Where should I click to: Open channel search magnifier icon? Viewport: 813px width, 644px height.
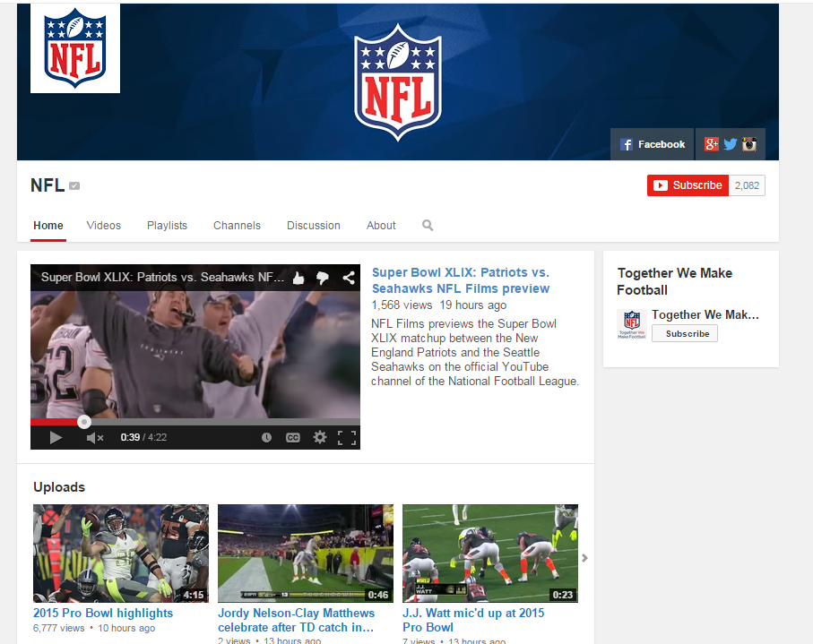(428, 226)
